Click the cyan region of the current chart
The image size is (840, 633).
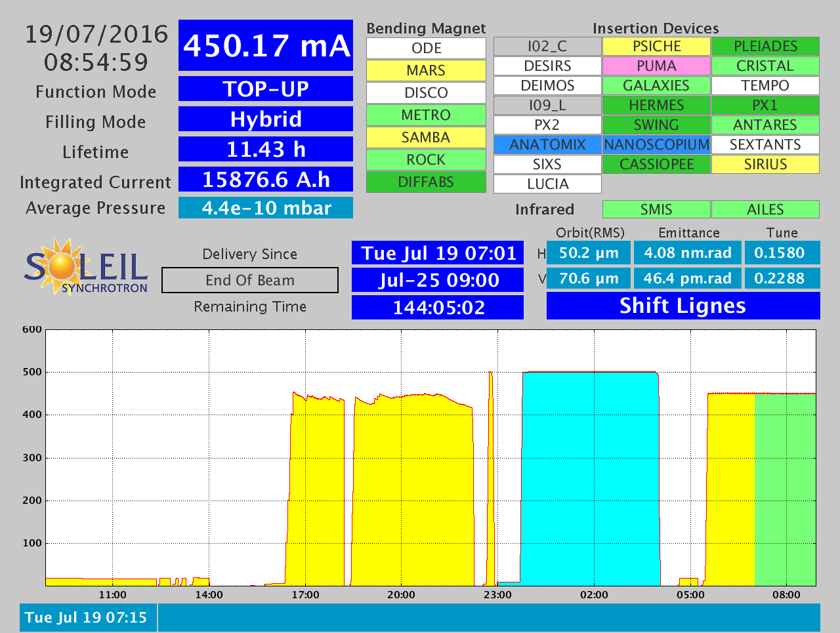591,479
